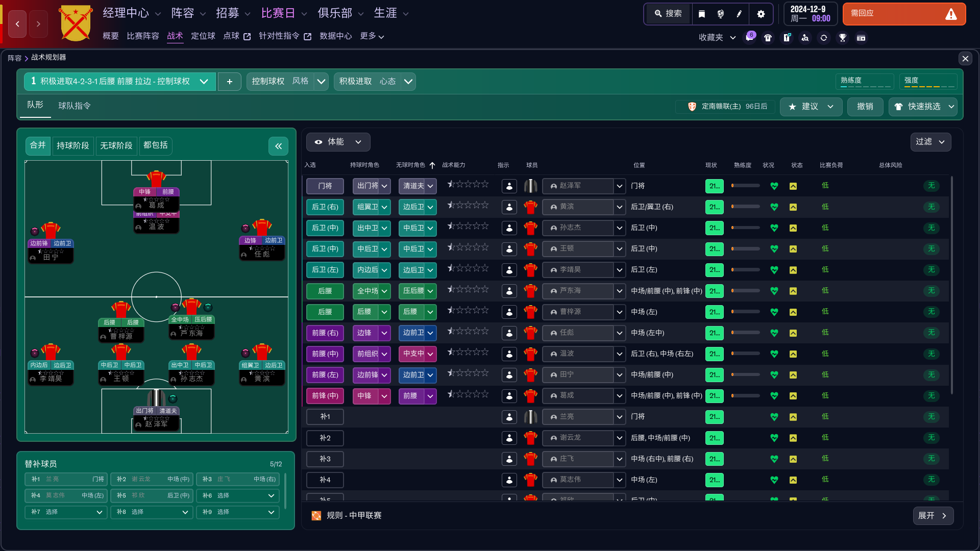This screenshot has height=551, width=980.
Task: Open the 建议 dropdown
Action: point(811,107)
